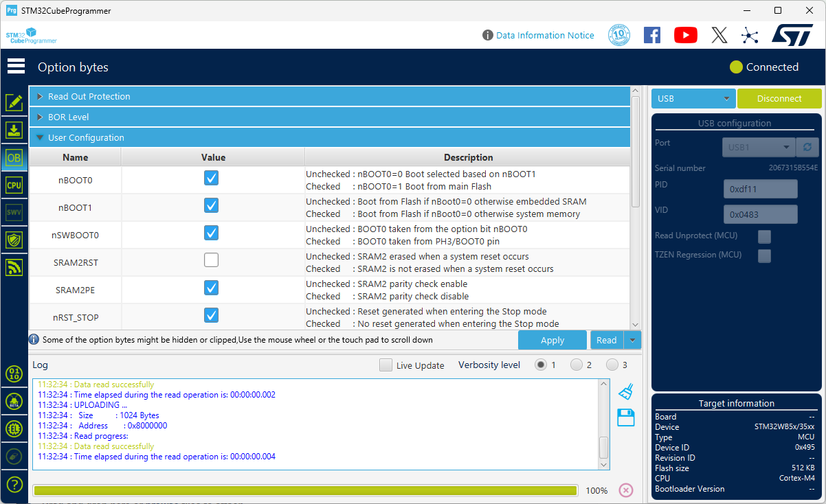This screenshot has height=504, width=826.
Task: Open the hamburger menu next to Option bytes
Action: (x=16, y=66)
